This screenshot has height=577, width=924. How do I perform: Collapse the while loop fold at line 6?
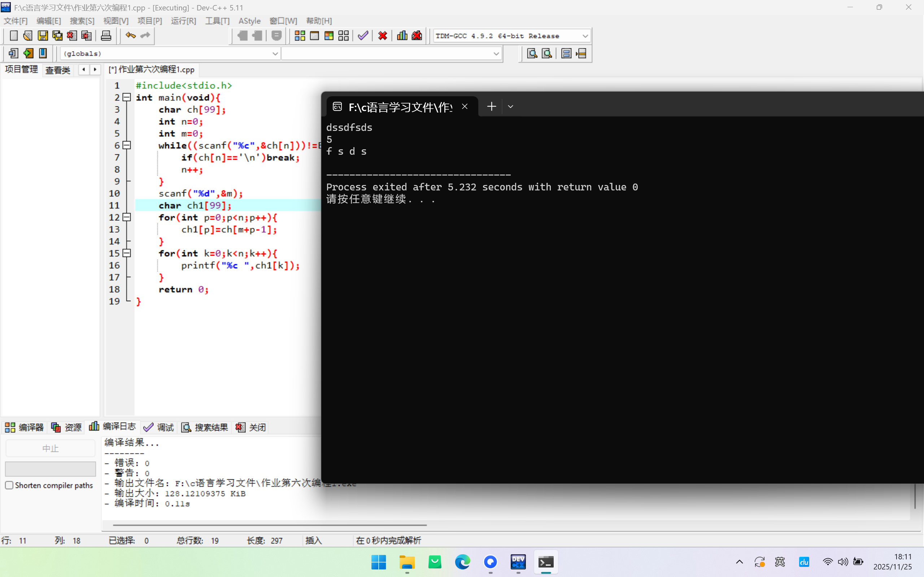pyautogui.click(x=127, y=145)
